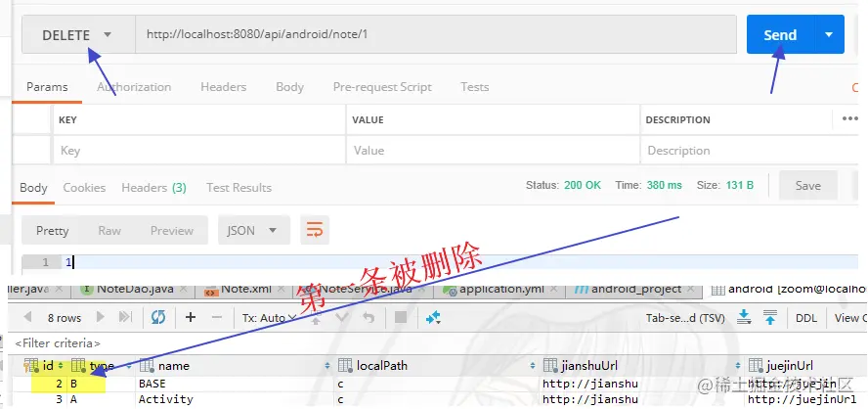Open the Authorization tab
Image resolution: width=868 pixels, height=409 pixels.
[134, 87]
